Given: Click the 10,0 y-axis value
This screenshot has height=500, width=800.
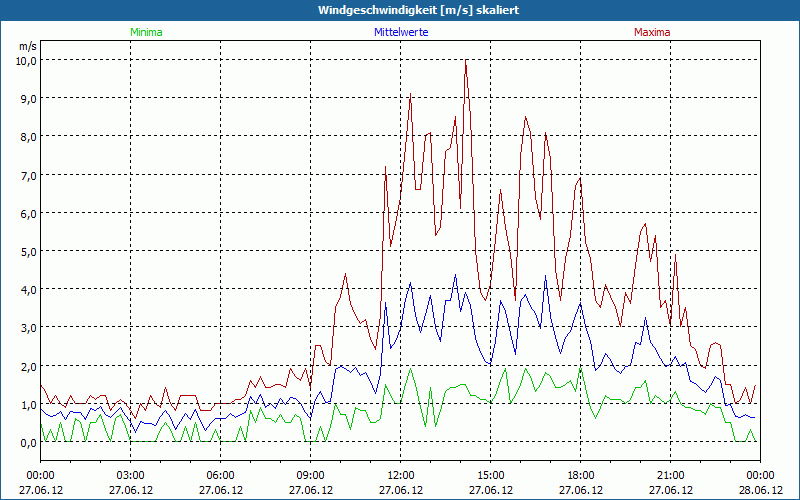Looking at the screenshot, I should click(x=28, y=61).
